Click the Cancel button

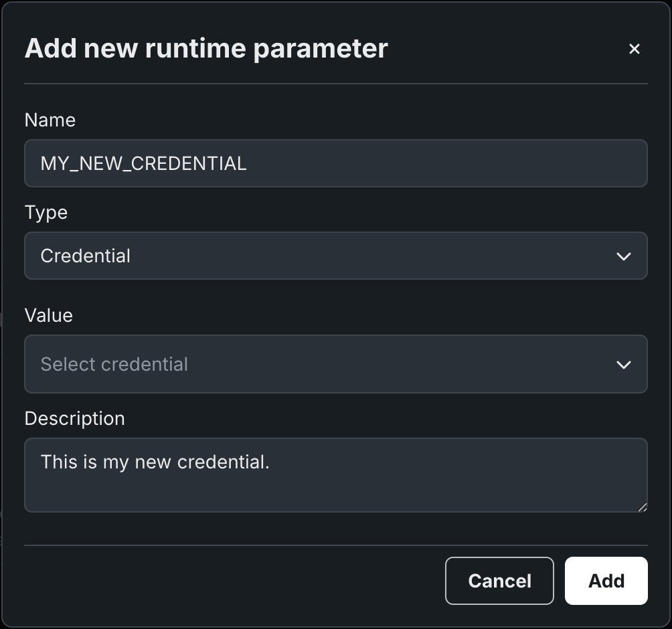coord(499,581)
